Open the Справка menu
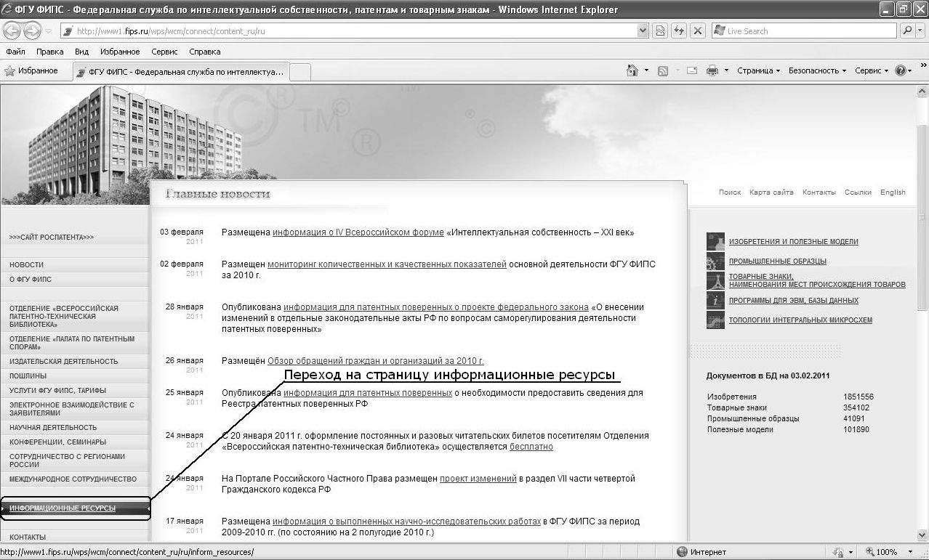929x560 pixels. pyautogui.click(x=205, y=52)
